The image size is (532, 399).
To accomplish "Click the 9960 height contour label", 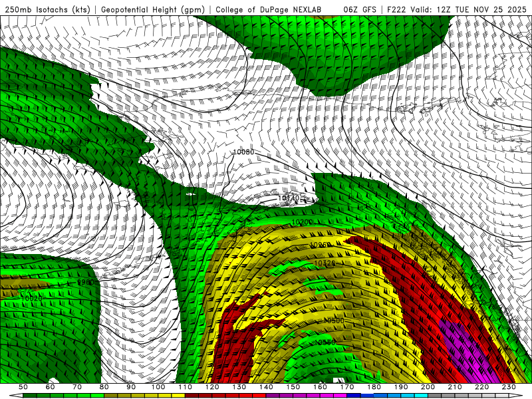I will coord(86,282).
